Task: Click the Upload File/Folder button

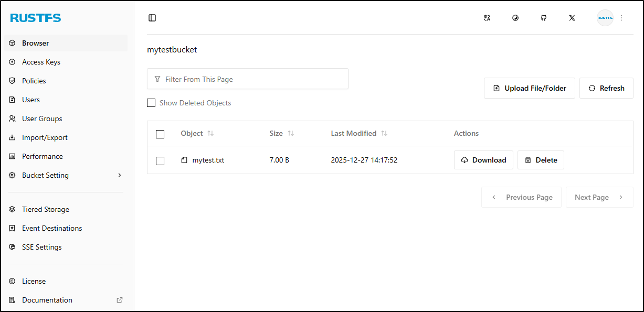Action: tap(530, 88)
